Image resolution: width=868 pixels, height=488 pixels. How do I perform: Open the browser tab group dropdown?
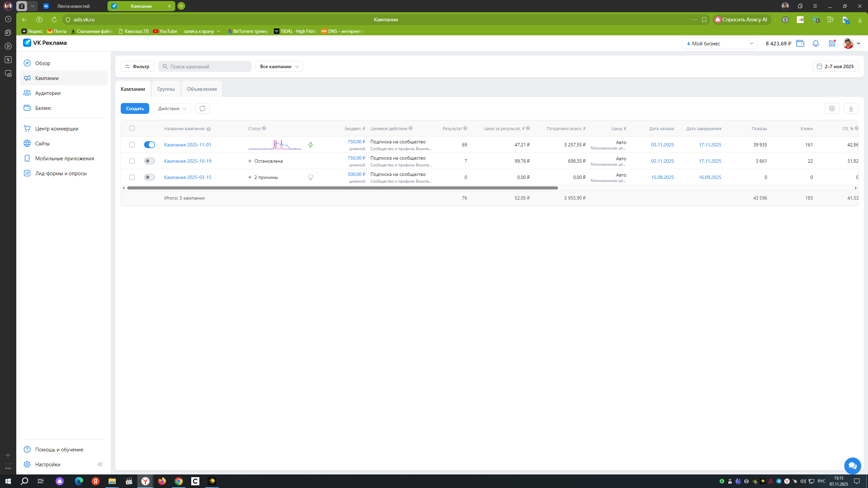coord(33,6)
